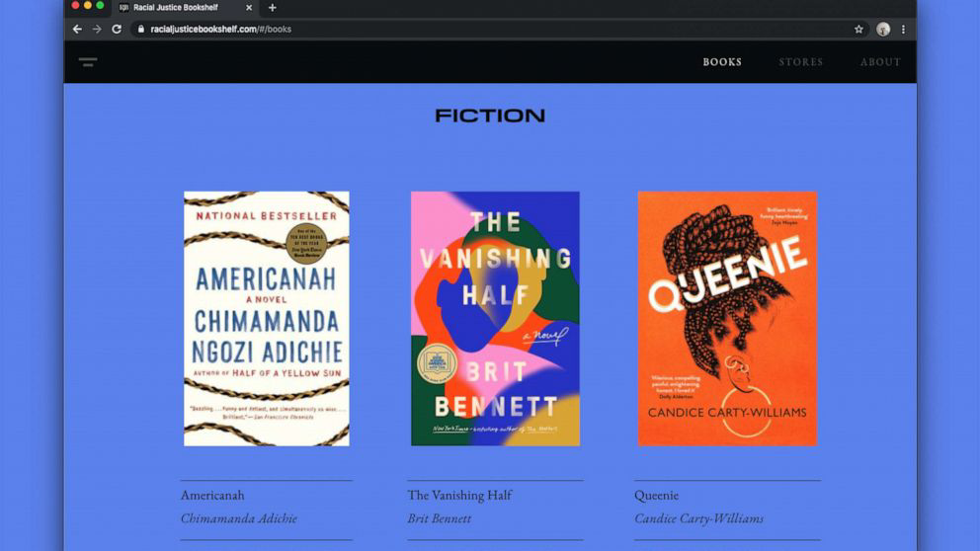Maximize window with green button

[100, 5]
